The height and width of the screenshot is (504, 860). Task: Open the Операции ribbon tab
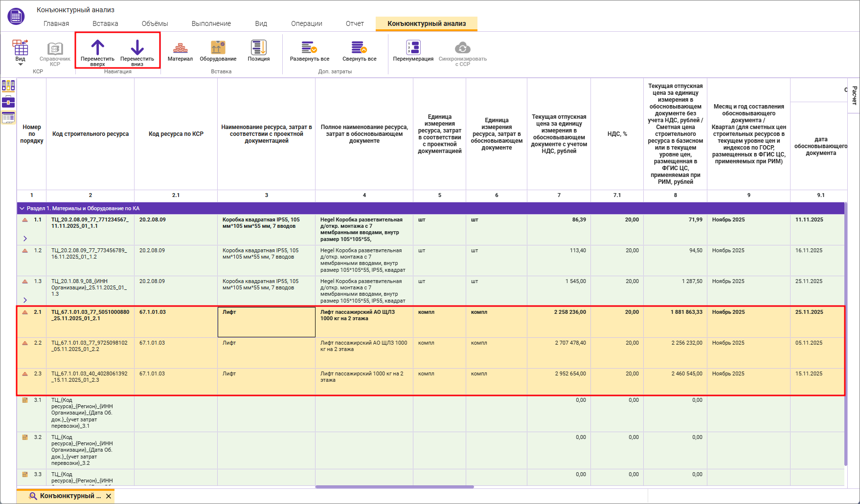point(306,23)
